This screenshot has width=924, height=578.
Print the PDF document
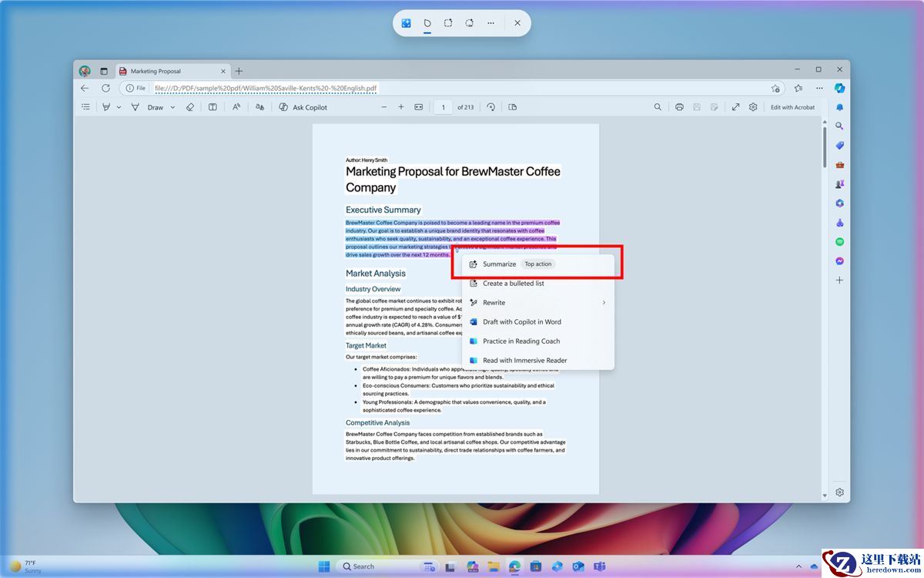pos(679,107)
